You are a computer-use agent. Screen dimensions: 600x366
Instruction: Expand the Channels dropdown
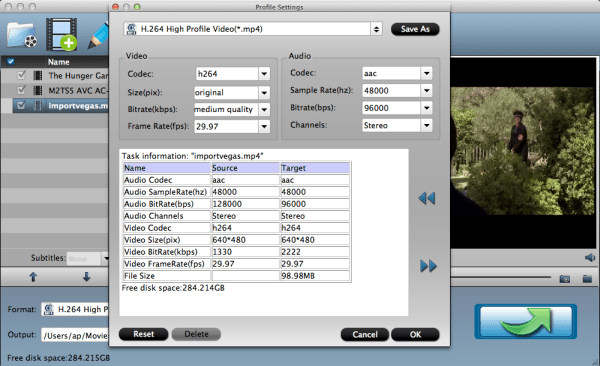point(426,125)
